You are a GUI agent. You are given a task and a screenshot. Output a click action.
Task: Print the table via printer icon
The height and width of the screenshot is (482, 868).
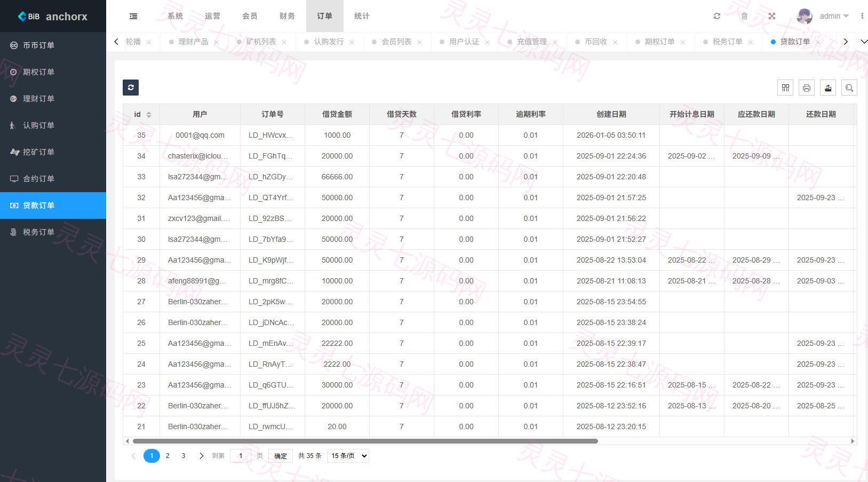[807, 88]
